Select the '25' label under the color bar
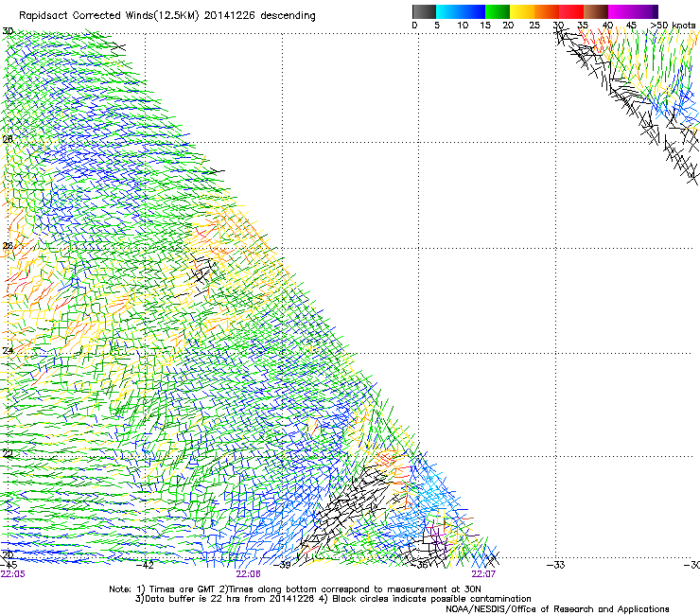Viewport: 700px width, 615px height. (534, 26)
